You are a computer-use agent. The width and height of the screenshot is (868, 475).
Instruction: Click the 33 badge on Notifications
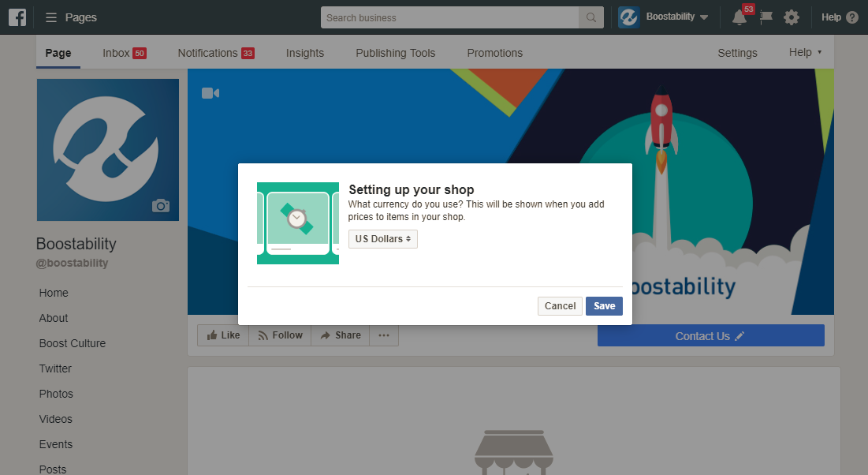point(248,53)
